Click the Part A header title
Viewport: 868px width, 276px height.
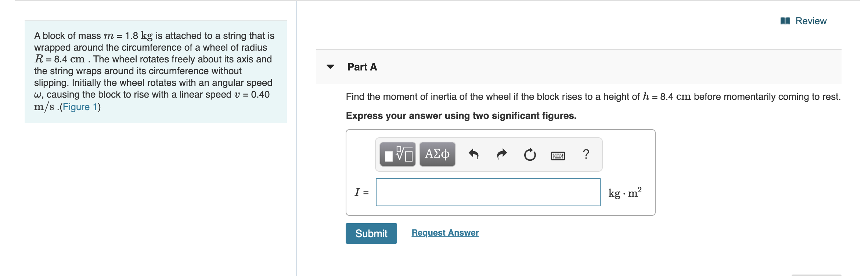(362, 67)
